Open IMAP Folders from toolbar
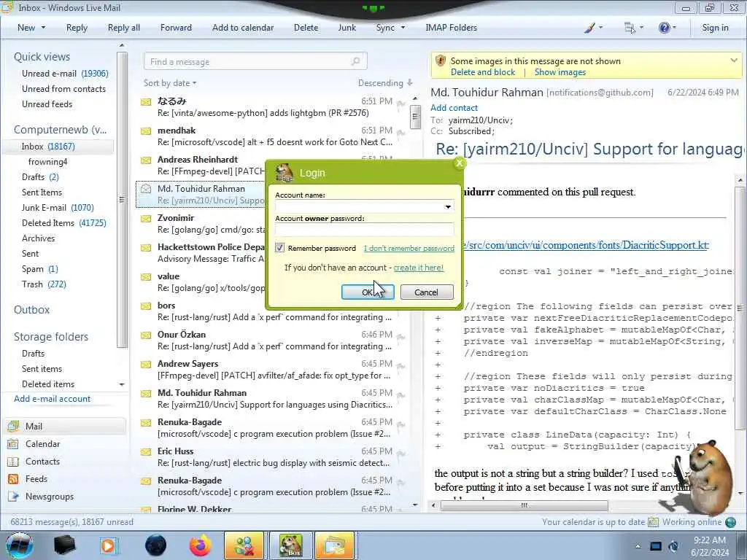747x560 pixels. coord(451,28)
